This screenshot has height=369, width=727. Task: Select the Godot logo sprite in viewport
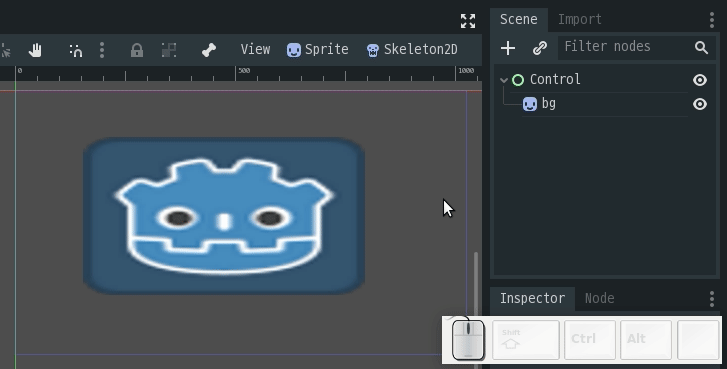coord(224,216)
